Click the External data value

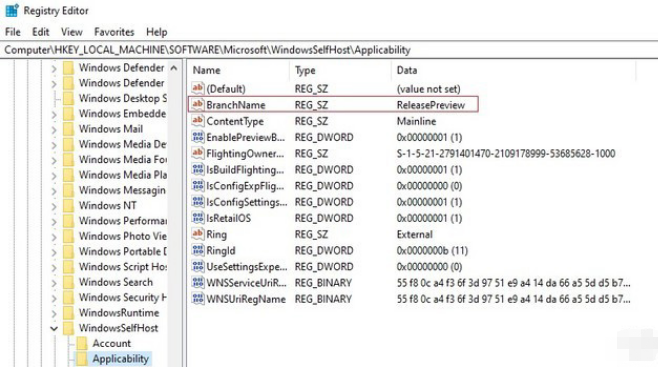click(x=415, y=234)
